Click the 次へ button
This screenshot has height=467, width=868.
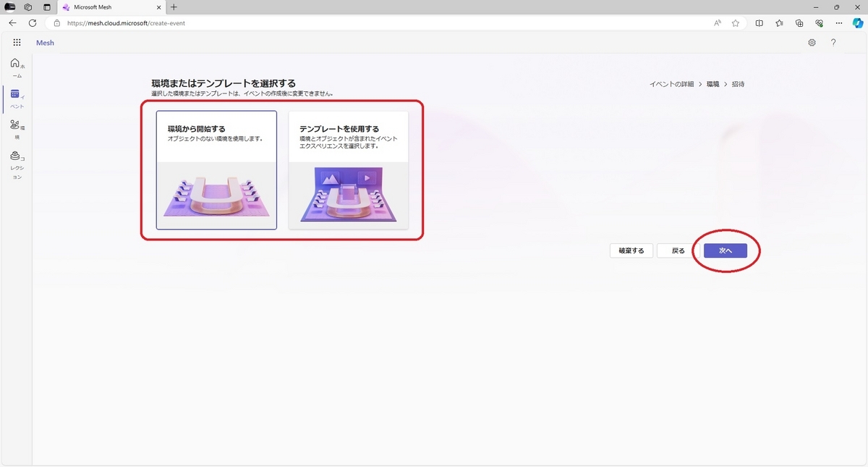(725, 251)
